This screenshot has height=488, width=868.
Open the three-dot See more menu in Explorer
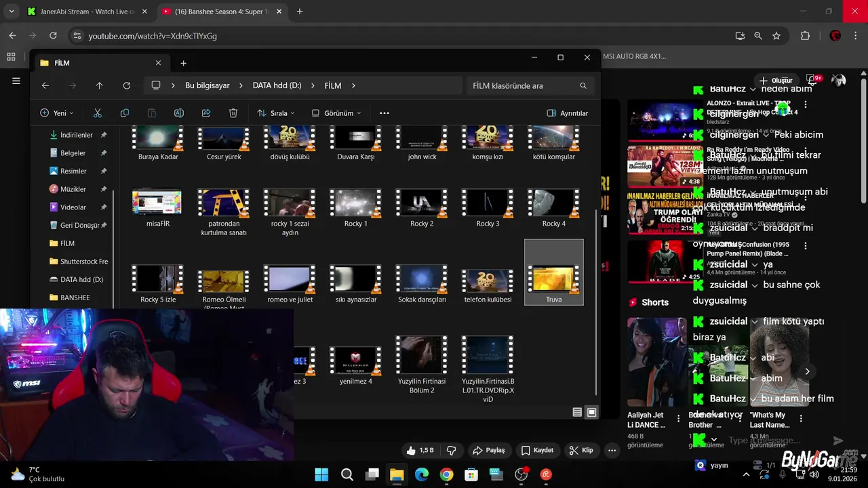pos(384,113)
